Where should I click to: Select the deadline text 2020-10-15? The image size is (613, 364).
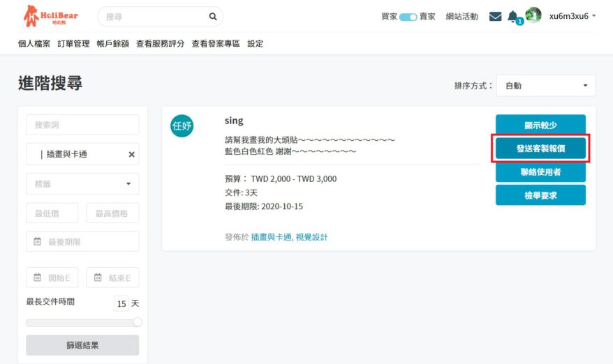282,206
